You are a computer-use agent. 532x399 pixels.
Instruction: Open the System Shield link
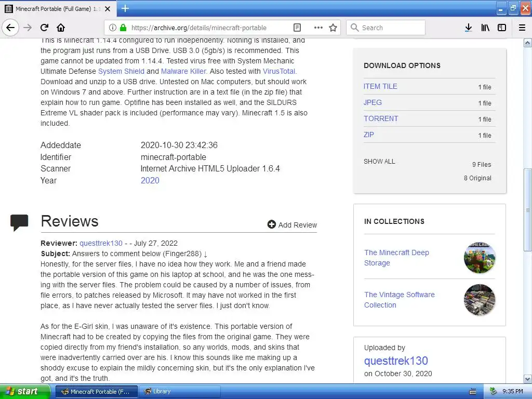(121, 71)
